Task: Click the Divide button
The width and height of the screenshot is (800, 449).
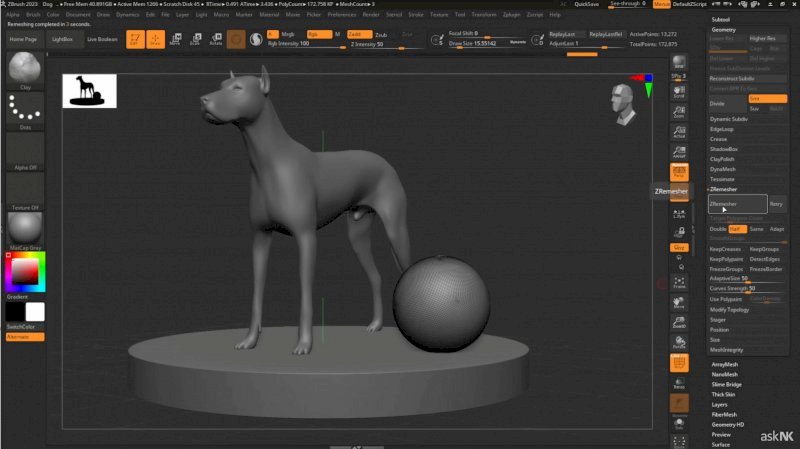Action: point(728,104)
